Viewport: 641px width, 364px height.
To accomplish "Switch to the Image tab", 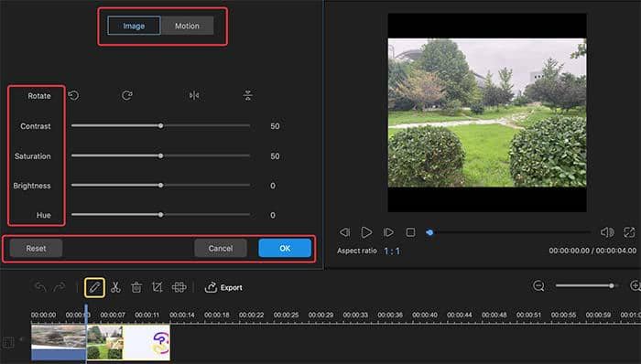I will (134, 26).
